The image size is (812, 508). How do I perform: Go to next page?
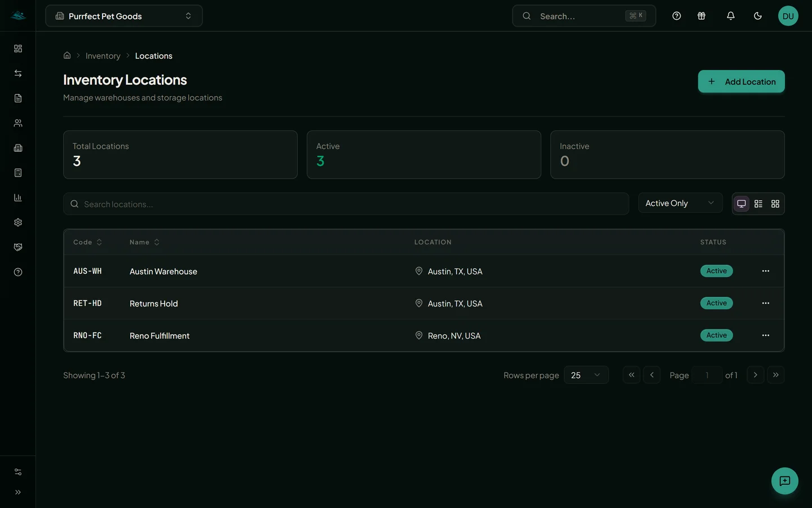(756, 375)
